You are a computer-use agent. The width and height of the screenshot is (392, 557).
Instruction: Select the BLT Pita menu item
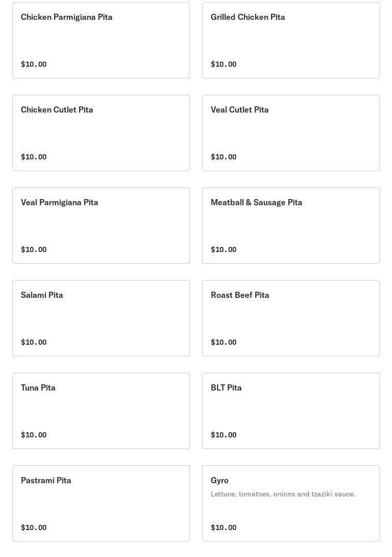point(291,411)
